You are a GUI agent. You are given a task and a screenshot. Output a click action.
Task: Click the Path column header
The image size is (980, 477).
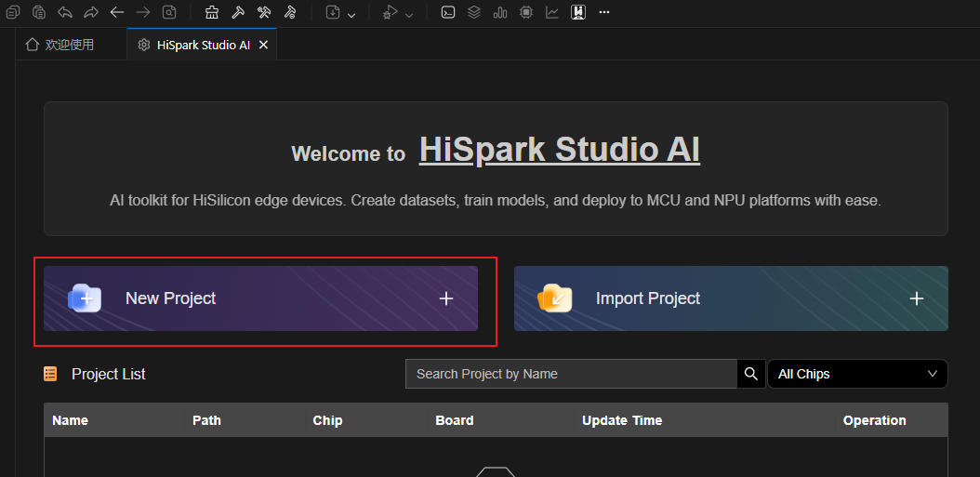click(206, 420)
